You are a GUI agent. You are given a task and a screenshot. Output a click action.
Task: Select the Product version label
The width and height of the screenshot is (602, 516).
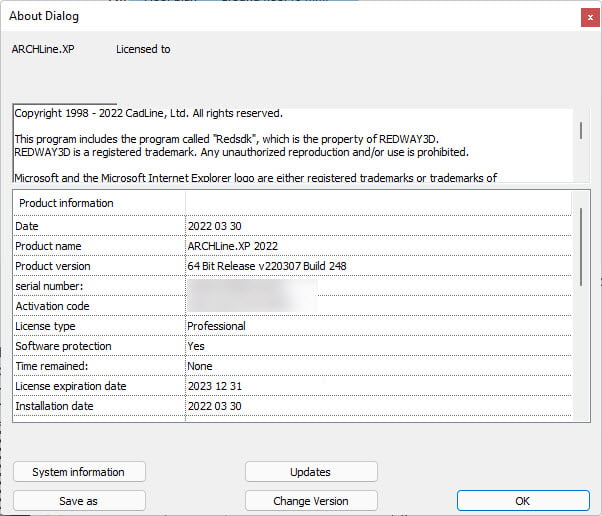[x=53, y=266]
